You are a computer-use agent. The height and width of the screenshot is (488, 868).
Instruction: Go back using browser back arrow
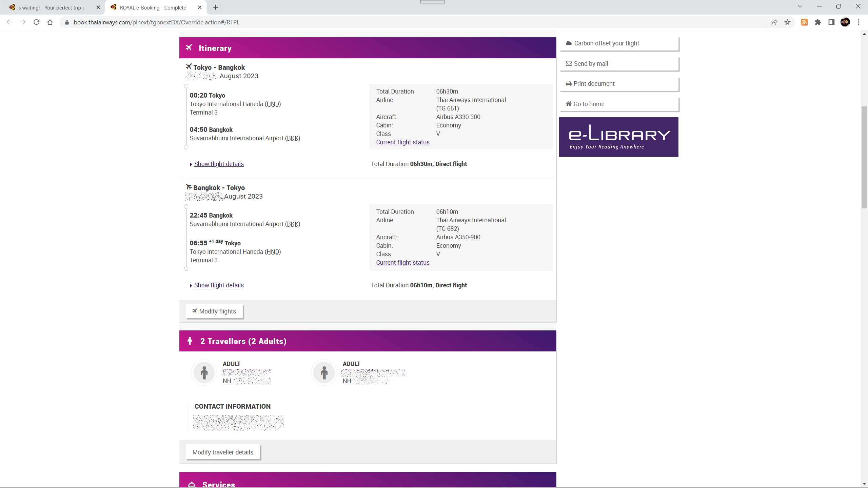click(9, 22)
